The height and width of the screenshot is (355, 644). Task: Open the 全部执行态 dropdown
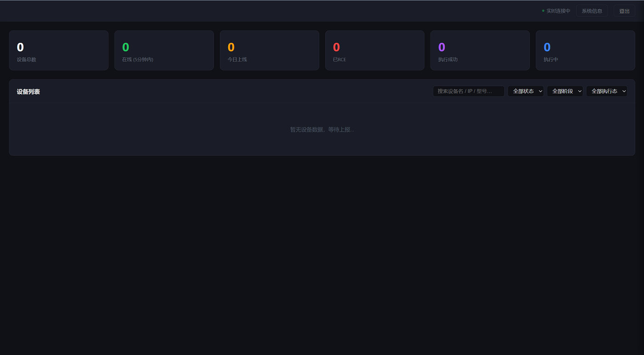(607, 91)
